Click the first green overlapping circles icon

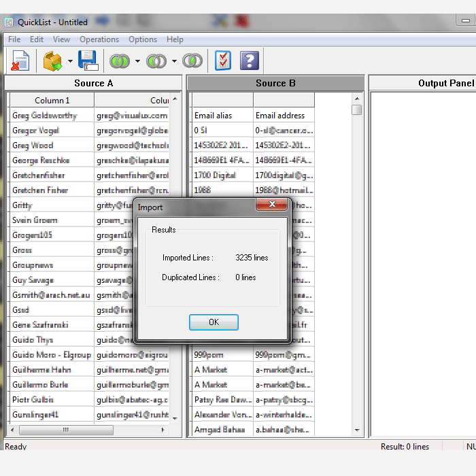point(120,61)
